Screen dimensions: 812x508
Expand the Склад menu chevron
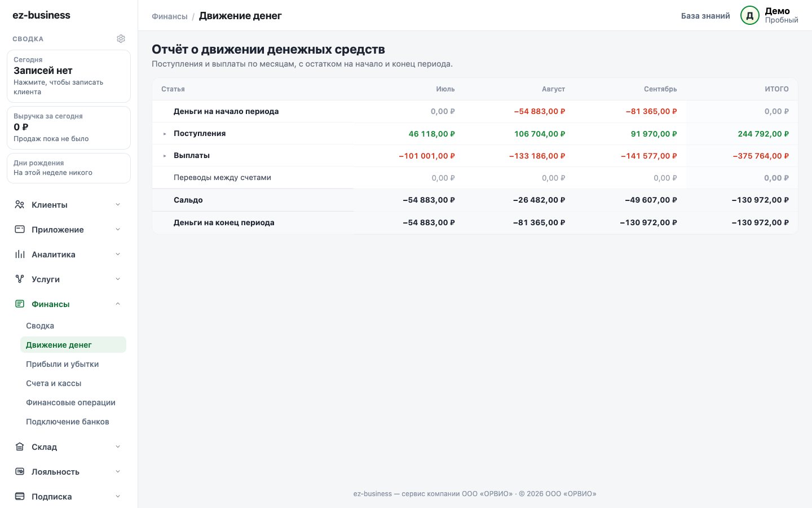click(x=118, y=447)
